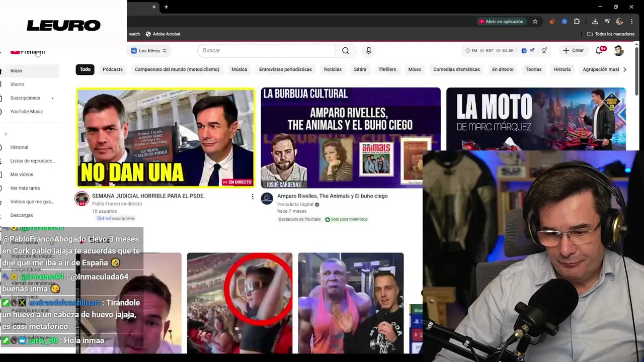Select the Sátira filter chip
Screen dimensions: 644x362
(360, 69)
